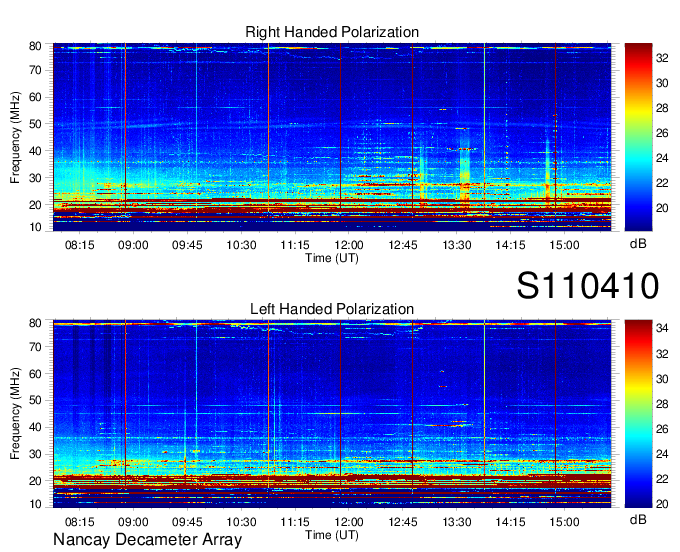
Task: Click the 26 value on lower color bar
Action: (662, 429)
